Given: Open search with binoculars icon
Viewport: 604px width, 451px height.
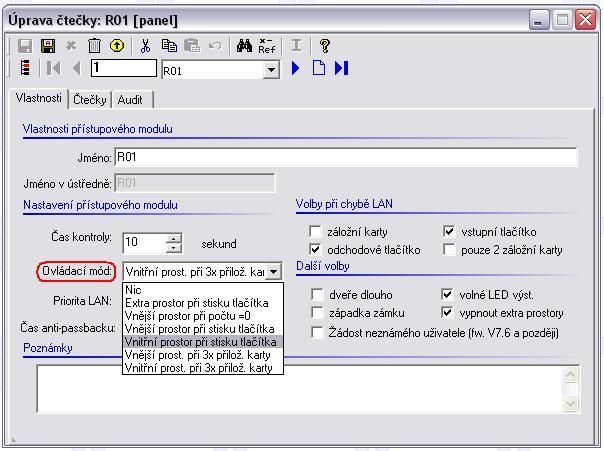Looking at the screenshot, I should pos(244,46).
